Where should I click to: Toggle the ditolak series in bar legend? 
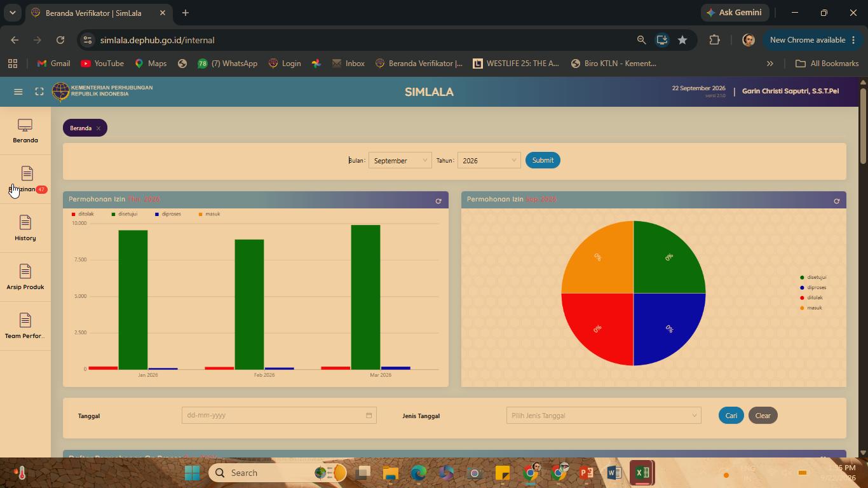83,214
